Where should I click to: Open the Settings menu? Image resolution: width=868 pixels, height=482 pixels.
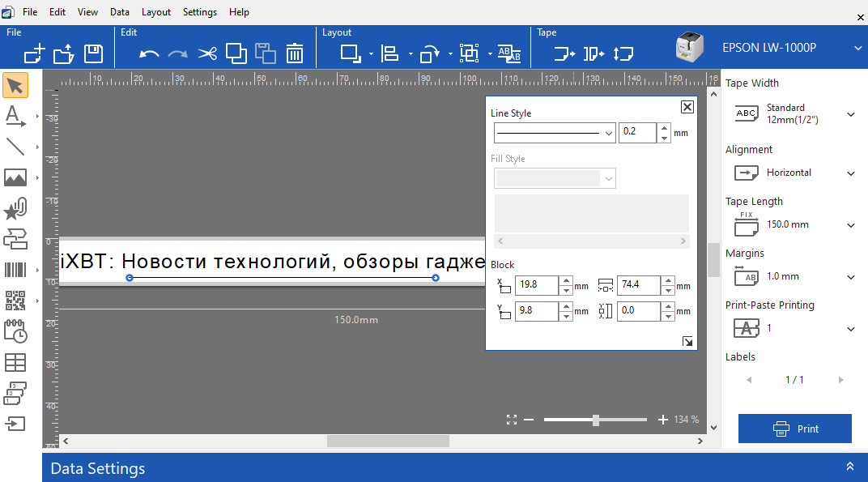tap(200, 12)
